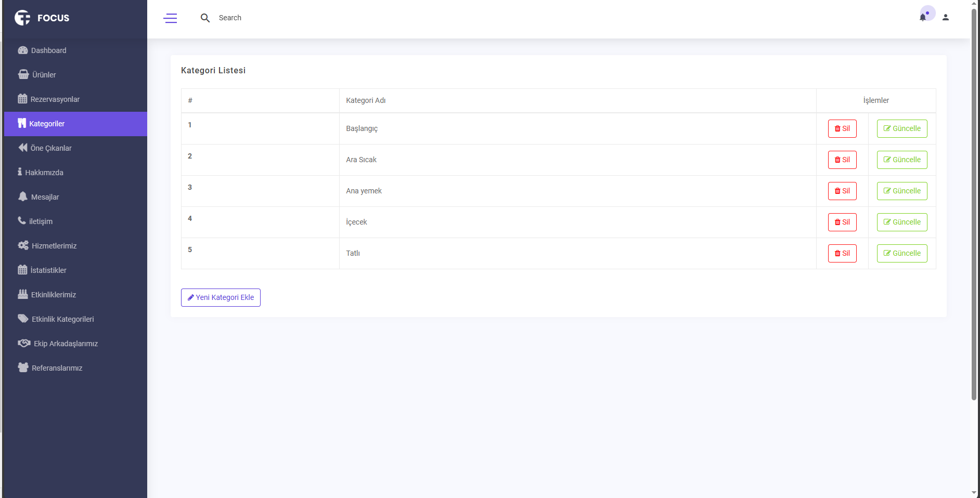Open the user profile icon

click(945, 18)
